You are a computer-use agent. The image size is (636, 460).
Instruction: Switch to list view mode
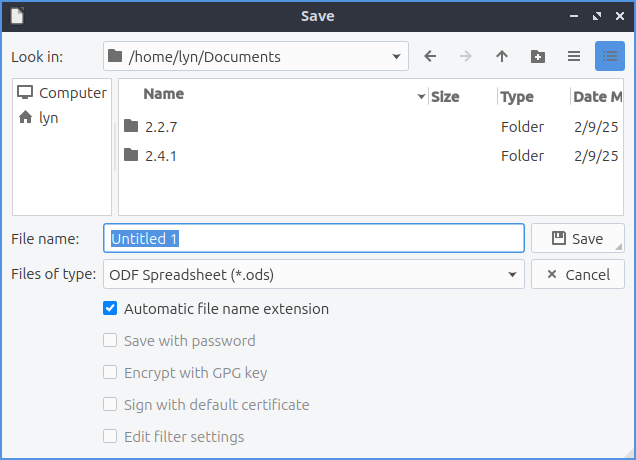[574, 57]
